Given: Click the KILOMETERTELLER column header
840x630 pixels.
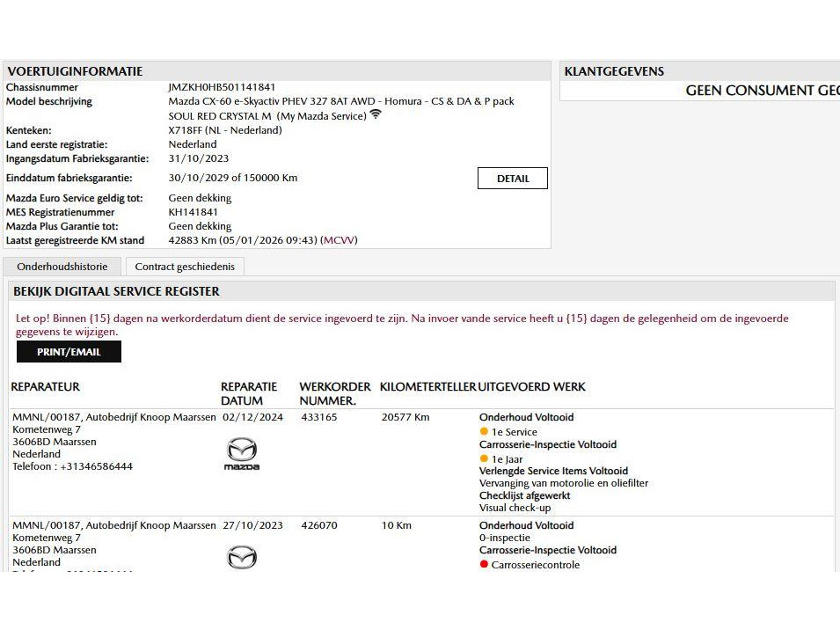Looking at the screenshot, I should tap(427, 387).
